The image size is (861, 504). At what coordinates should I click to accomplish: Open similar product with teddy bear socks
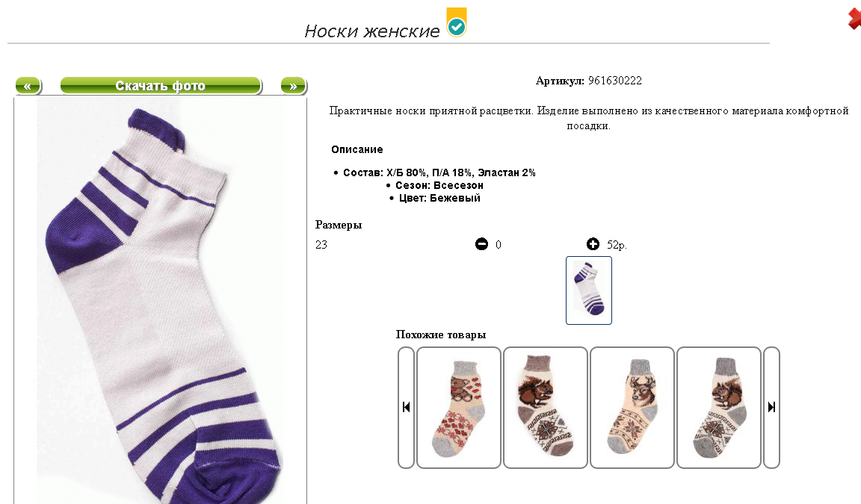tap(459, 408)
